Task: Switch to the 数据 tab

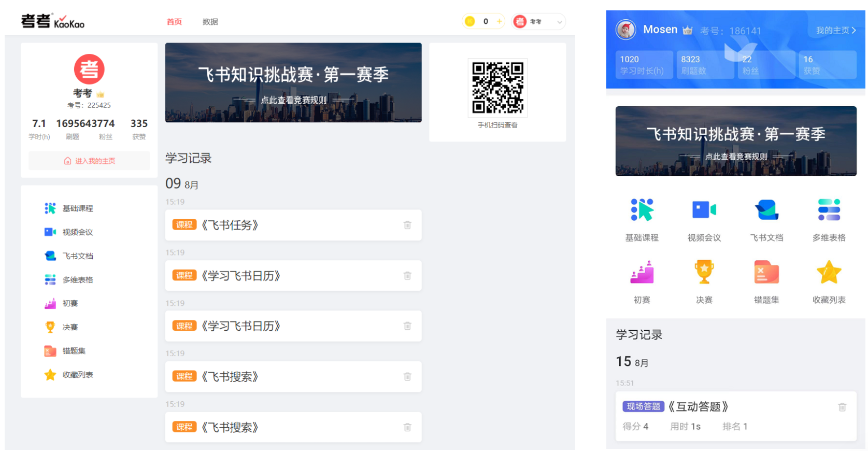Action: (210, 22)
